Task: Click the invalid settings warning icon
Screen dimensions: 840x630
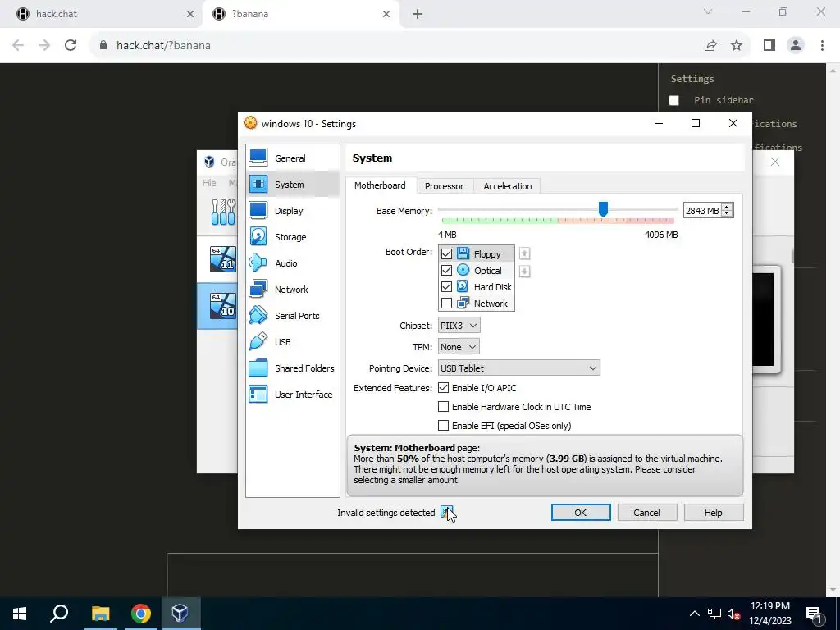Action: pos(446,512)
